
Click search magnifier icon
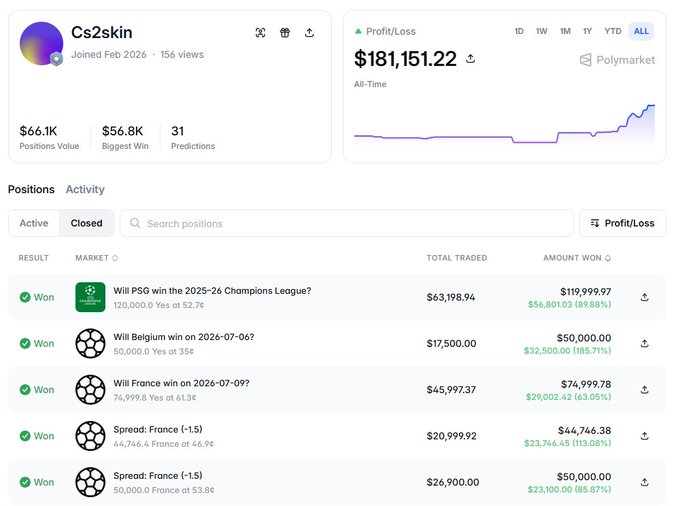click(x=135, y=223)
